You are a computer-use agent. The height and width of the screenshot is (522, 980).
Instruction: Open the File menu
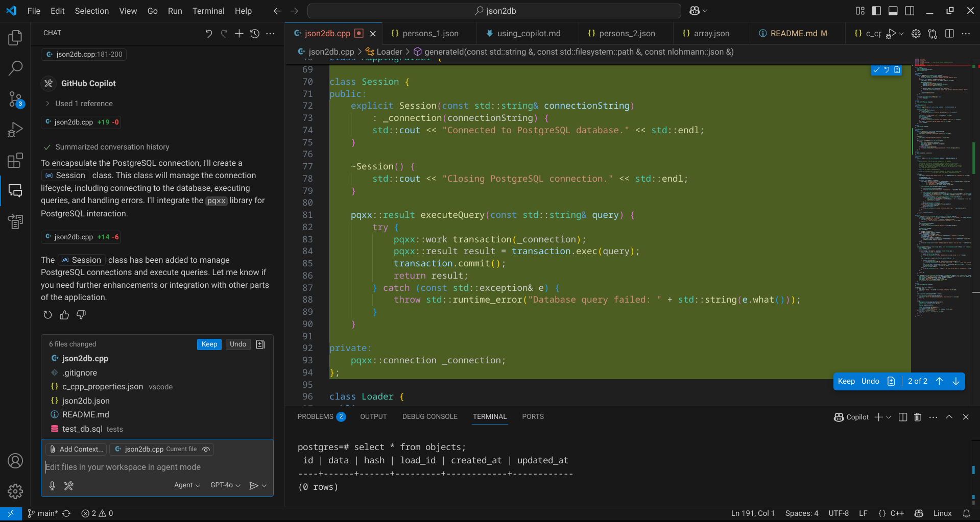[34, 11]
